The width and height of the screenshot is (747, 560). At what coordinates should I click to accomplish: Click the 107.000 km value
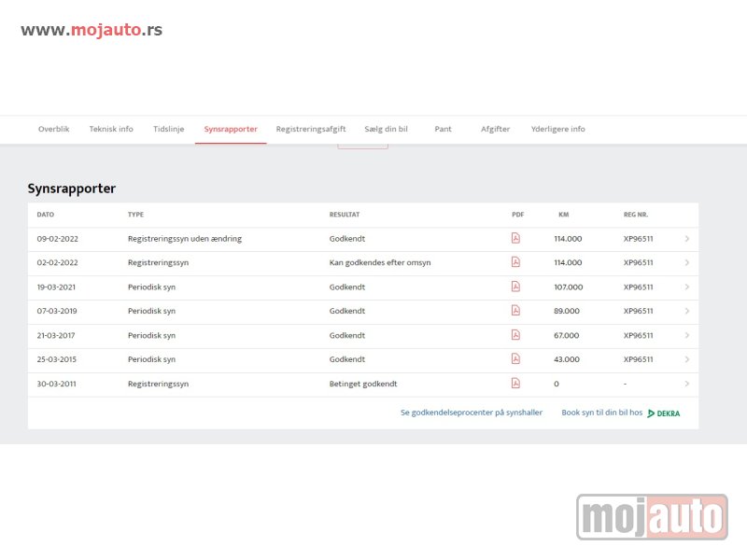coord(569,287)
